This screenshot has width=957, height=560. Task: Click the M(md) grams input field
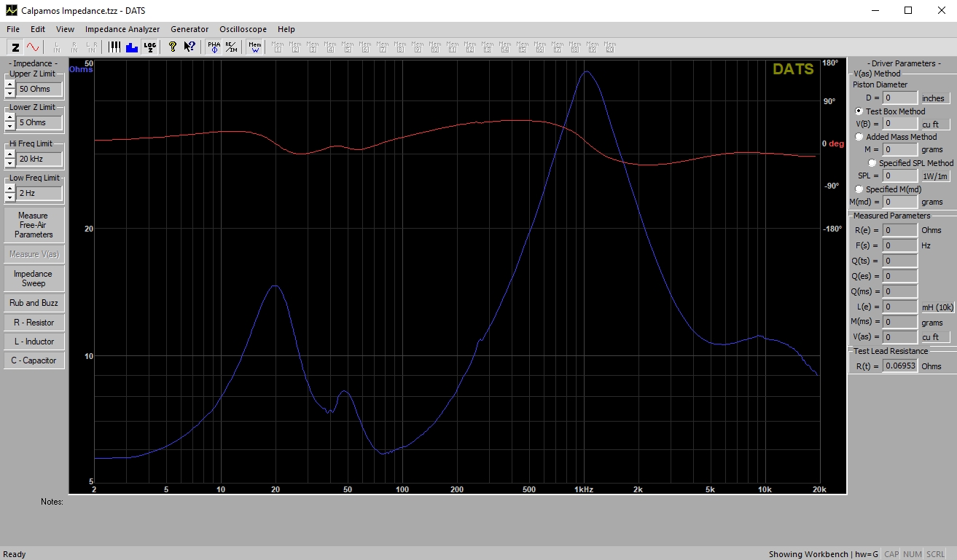[x=900, y=202]
